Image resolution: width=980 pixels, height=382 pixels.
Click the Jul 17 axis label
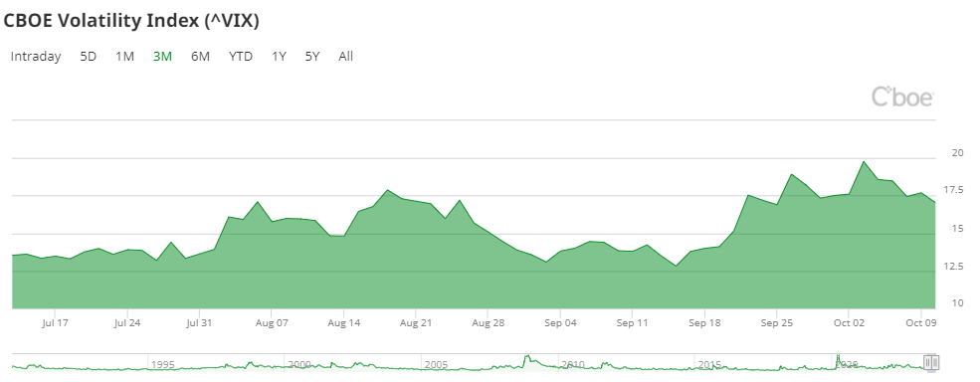pyautogui.click(x=55, y=323)
